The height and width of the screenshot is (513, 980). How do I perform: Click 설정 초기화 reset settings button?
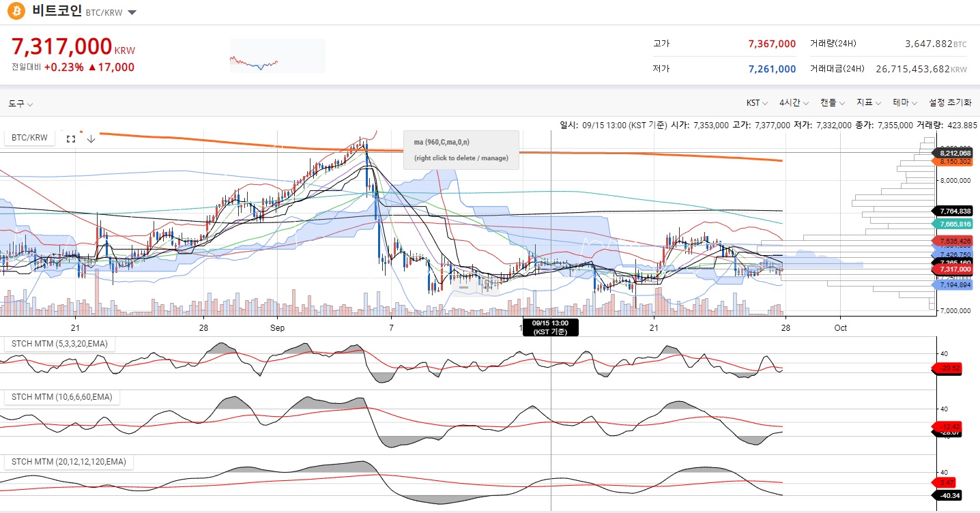(x=949, y=103)
